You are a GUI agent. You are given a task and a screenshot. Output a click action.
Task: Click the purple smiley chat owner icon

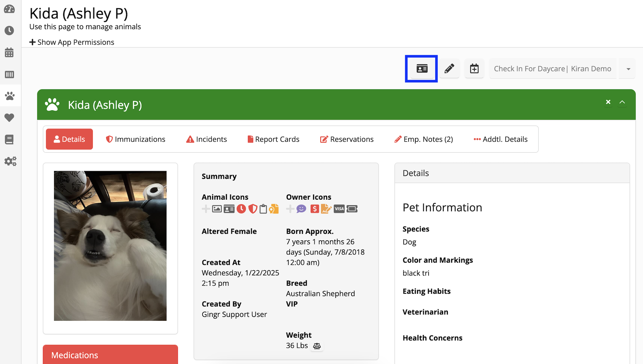(301, 209)
